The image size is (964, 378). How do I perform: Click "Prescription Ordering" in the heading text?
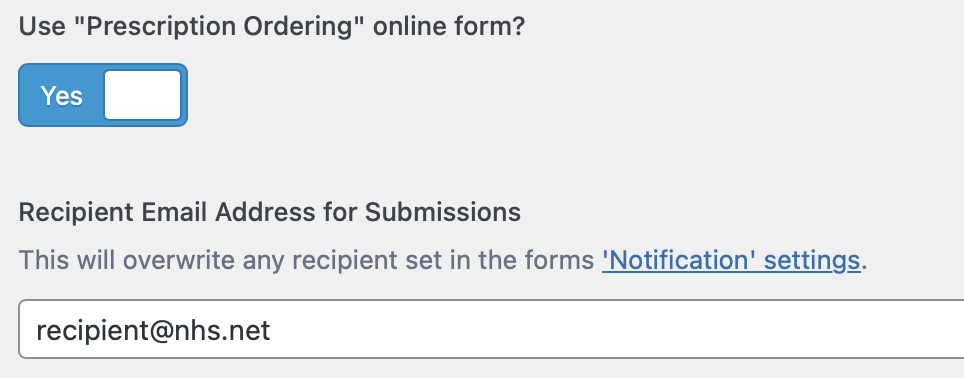222,27
